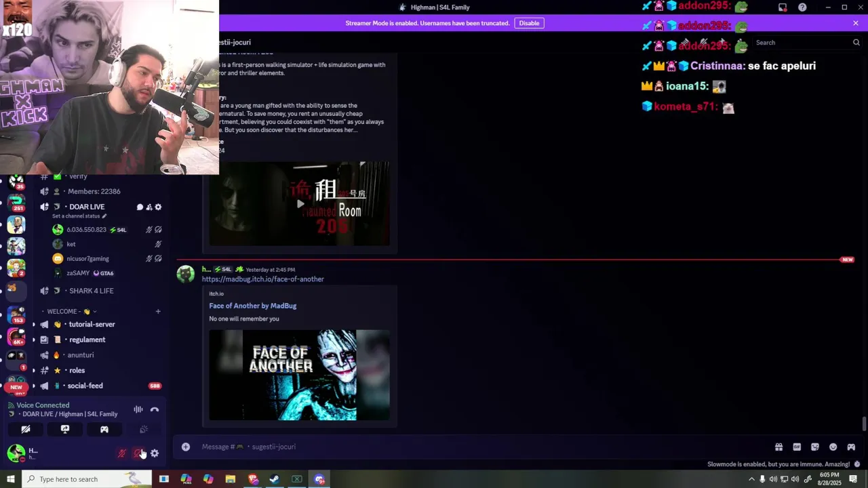
Task: Toggle noise suppression waveform icon
Action: pyautogui.click(x=138, y=409)
